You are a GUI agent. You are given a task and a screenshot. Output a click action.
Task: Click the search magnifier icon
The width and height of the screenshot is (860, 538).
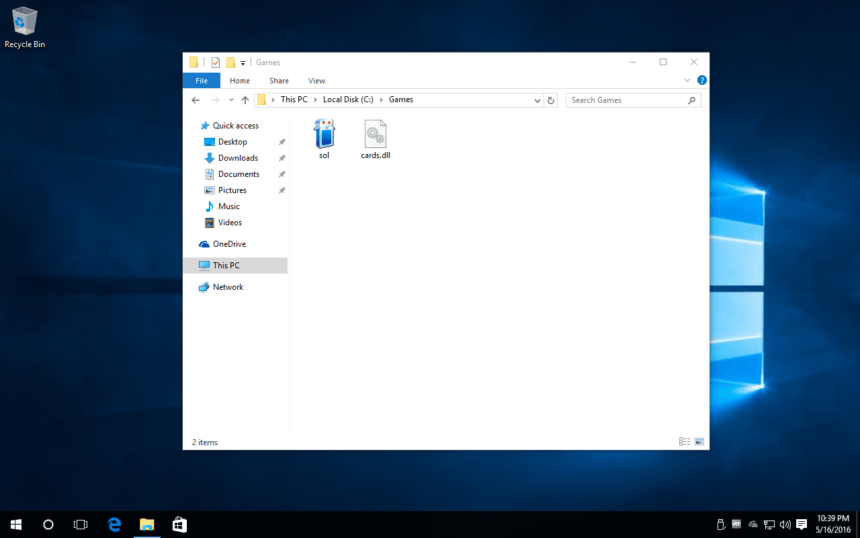[x=692, y=100]
